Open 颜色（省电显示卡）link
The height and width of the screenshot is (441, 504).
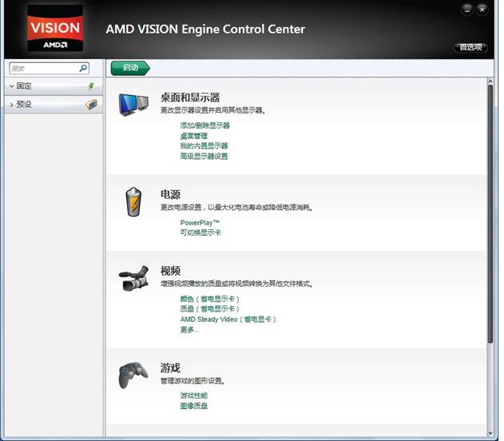click(210, 299)
